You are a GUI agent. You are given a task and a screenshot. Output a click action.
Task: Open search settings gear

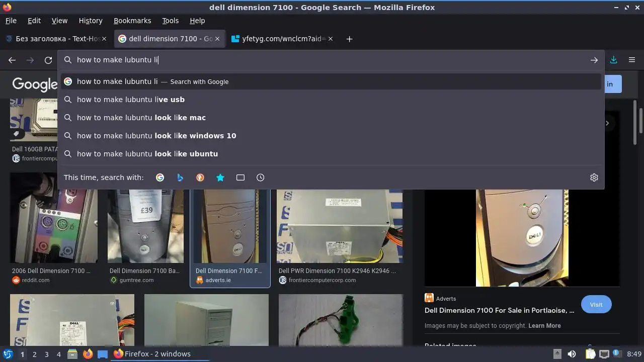tap(594, 177)
